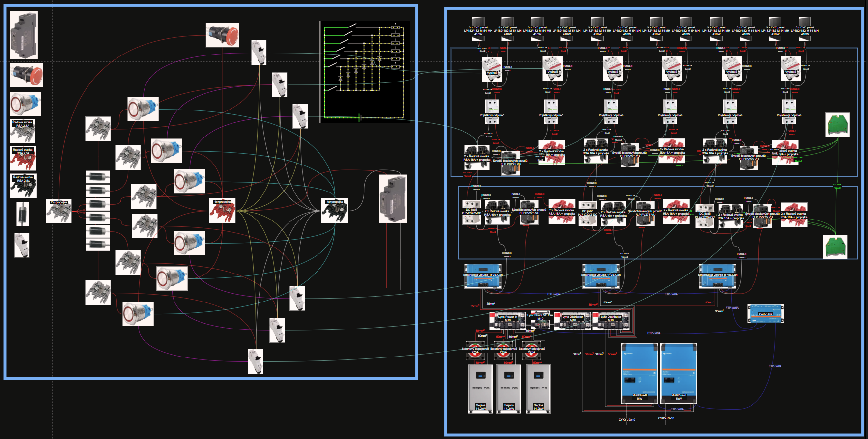This screenshot has height=439, width=868.
Task: Click the CYKY-J 3x10 label under right MultiPlus-II
Action: 666,418
